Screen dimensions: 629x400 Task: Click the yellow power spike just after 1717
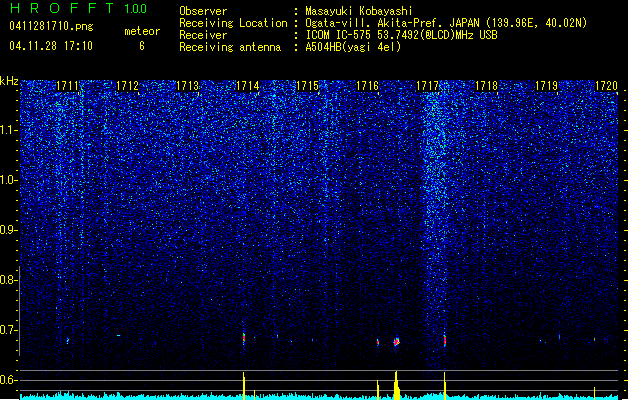(444, 386)
